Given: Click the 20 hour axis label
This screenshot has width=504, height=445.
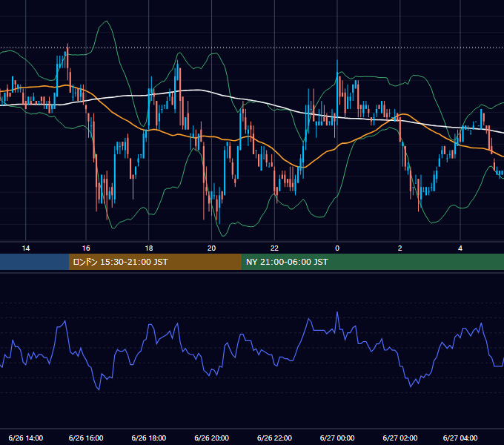Looking at the screenshot, I should pos(211,248).
